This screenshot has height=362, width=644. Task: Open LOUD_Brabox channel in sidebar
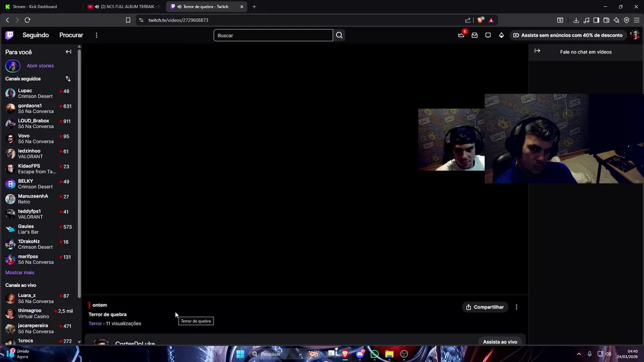pos(39,124)
